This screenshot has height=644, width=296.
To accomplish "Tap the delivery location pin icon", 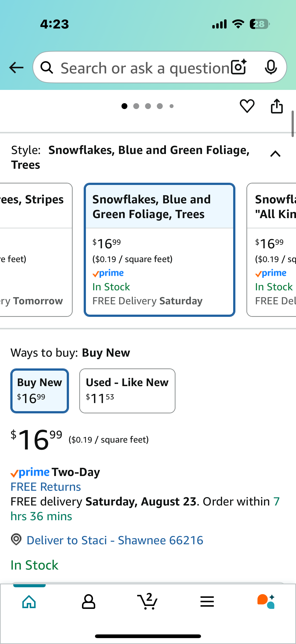I will click(x=16, y=540).
